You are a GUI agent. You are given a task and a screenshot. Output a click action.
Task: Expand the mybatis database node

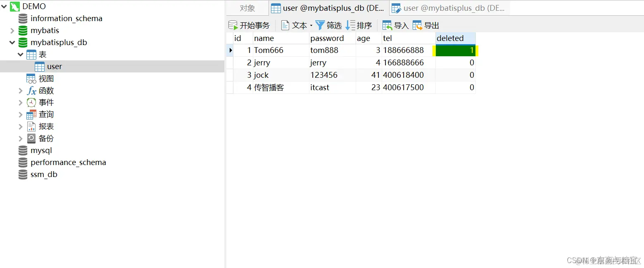pyautogui.click(x=12, y=31)
